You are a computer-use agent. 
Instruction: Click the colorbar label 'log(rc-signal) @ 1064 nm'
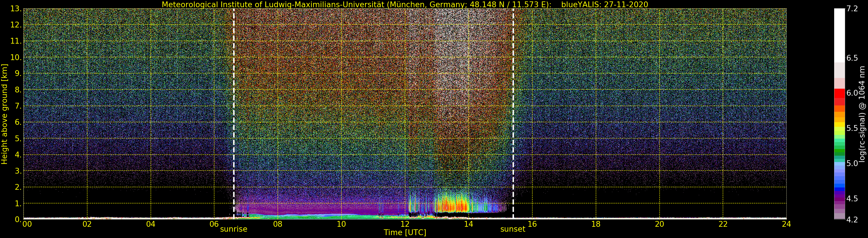coord(862,114)
